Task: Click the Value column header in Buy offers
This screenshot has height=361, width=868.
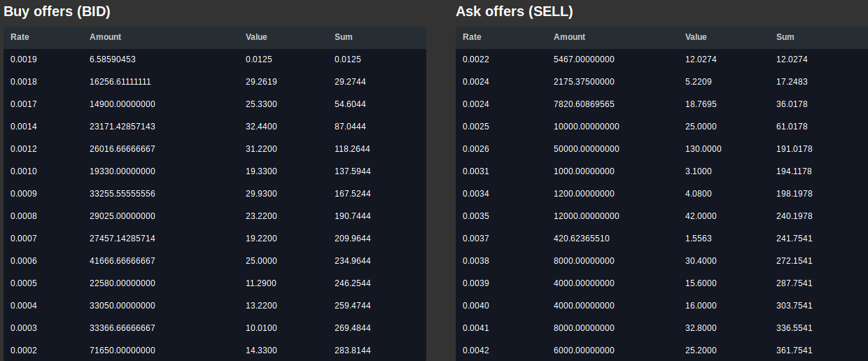Action: pos(256,37)
